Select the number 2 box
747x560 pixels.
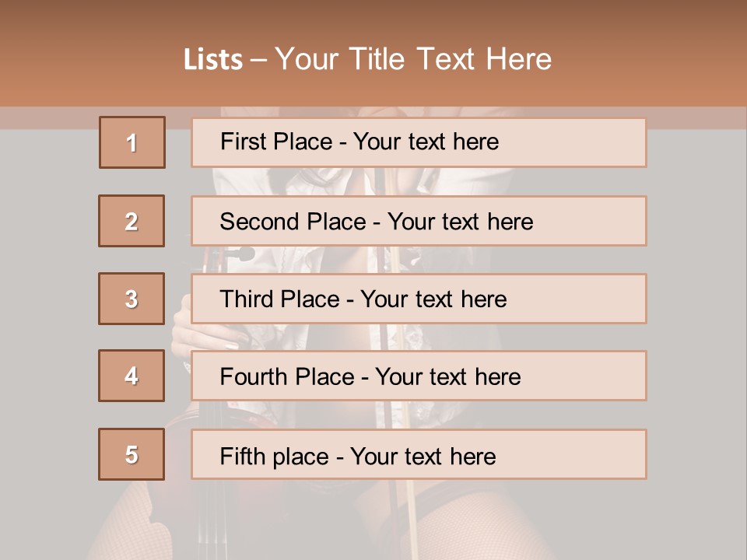(132, 221)
